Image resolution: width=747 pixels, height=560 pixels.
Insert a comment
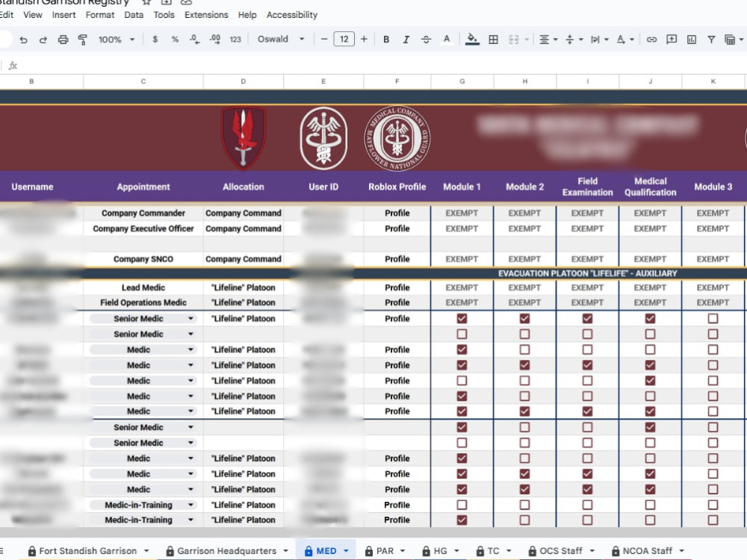[672, 40]
